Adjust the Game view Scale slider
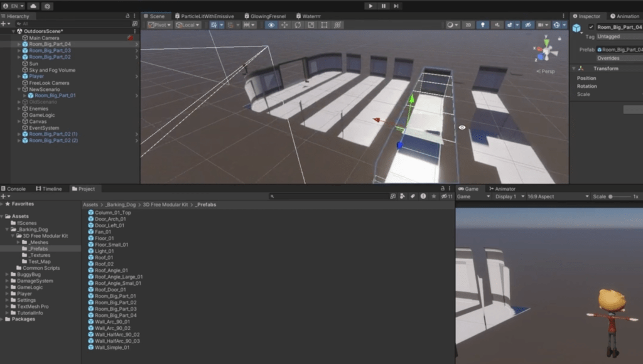This screenshot has width=643, height=364. click(x=620, y=197)
